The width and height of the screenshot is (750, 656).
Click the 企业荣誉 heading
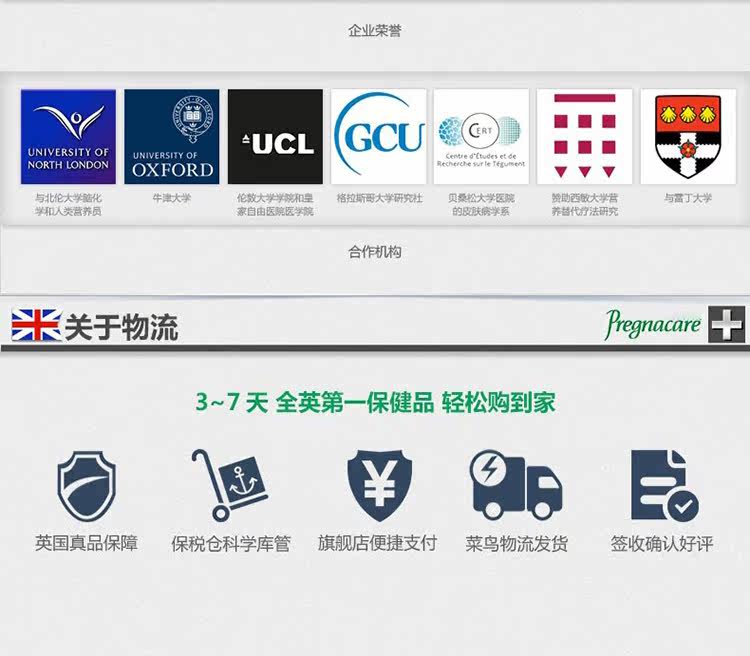point(375,31)
